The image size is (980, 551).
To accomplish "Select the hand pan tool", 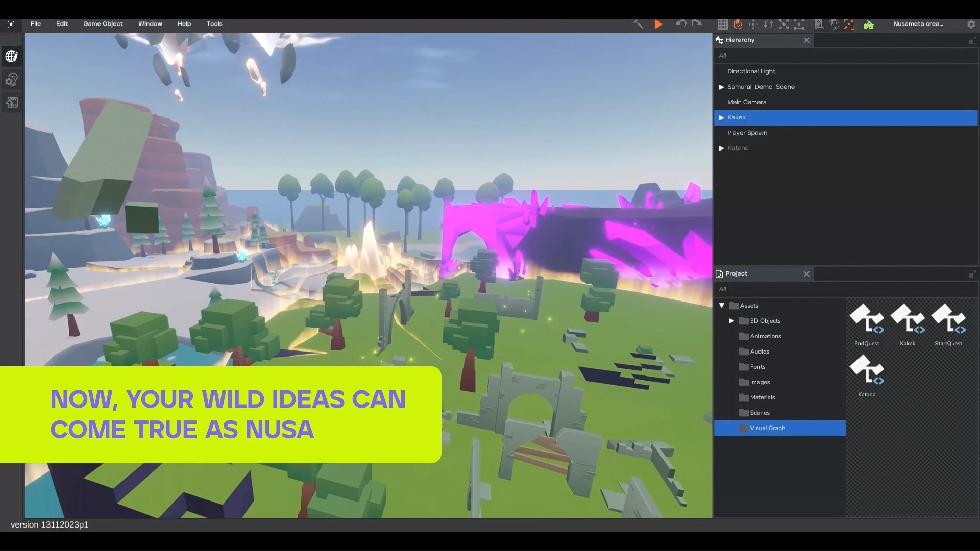I will tap(738, 24).
